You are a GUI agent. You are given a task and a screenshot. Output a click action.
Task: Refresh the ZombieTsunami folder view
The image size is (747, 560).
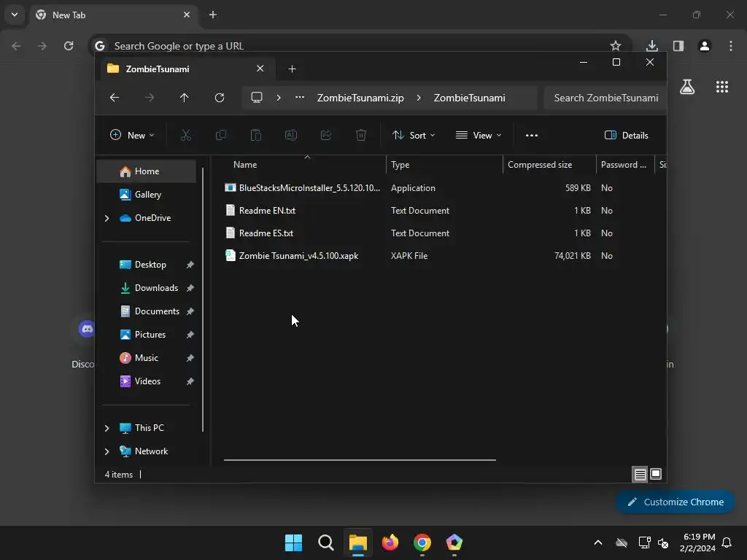click(x=220, y=98)
